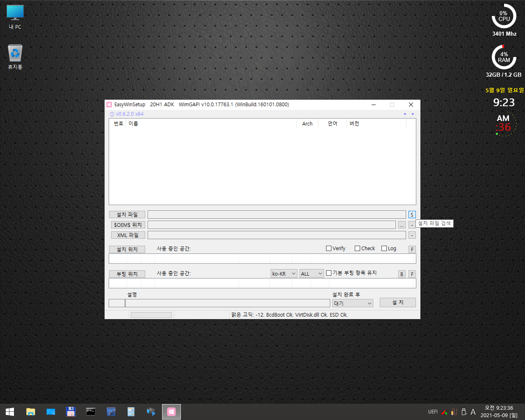Click the 설치 파일 path input field
The width and height of the screenshot is (525, 420).
click(x=277, y=215)
